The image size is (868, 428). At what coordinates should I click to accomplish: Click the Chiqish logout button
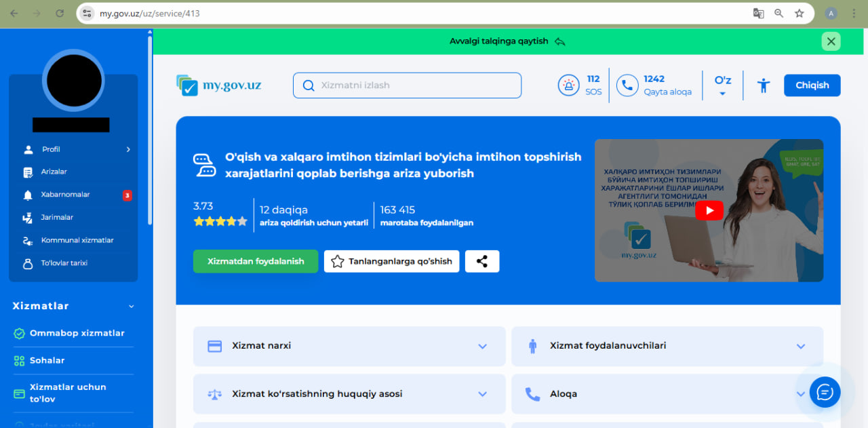coord(812,85)
